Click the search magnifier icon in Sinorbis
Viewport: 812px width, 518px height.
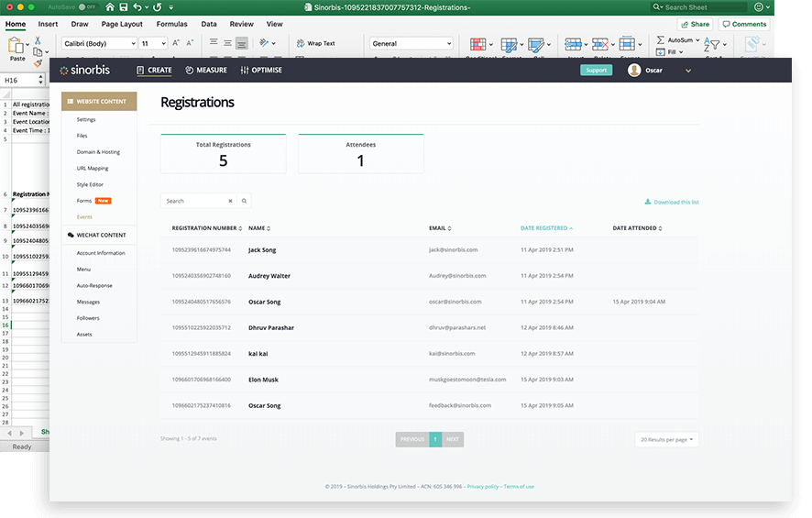[x=244, y=201]
